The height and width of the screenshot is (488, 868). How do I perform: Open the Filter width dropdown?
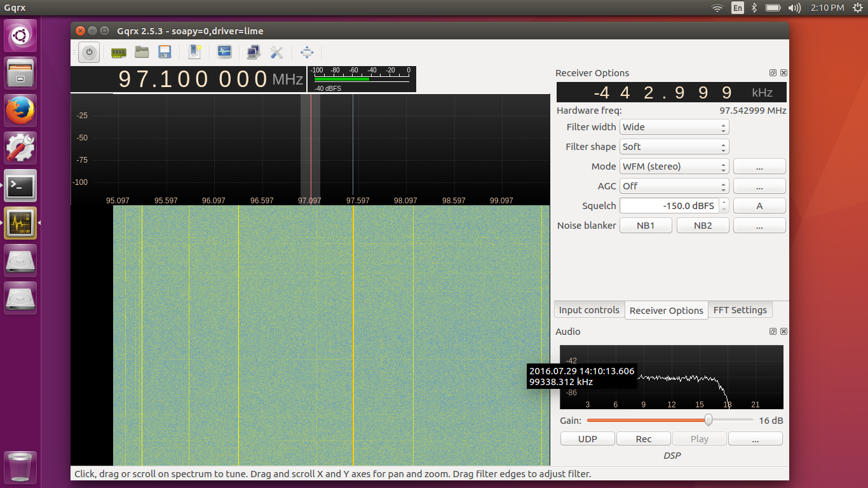[674, 127]
